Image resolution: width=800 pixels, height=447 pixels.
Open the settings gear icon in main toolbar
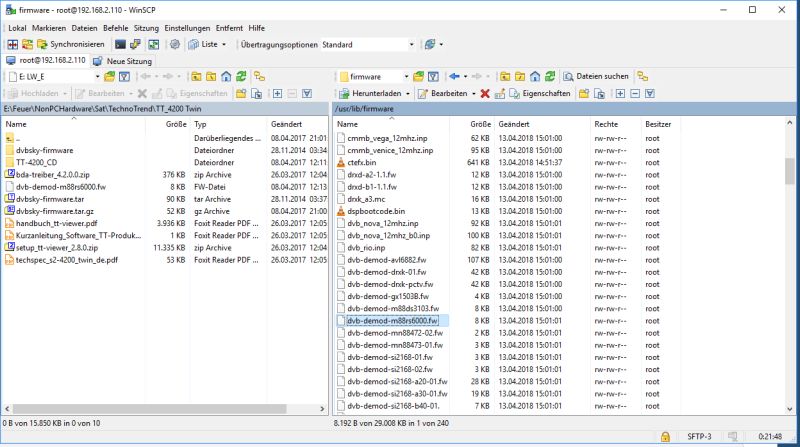coord(175,44)
